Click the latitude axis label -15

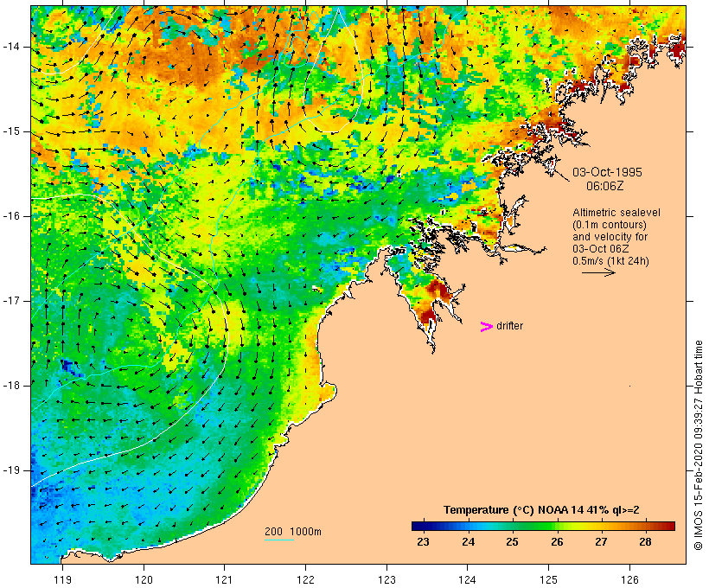click(11, 131)
